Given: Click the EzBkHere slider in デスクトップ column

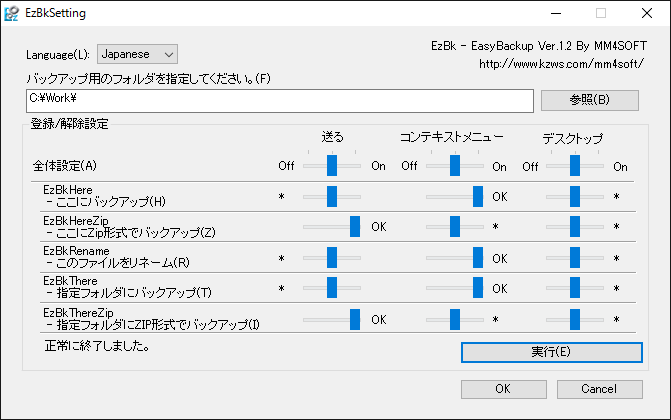Looking at the screenshot, I should pos(575,197).
